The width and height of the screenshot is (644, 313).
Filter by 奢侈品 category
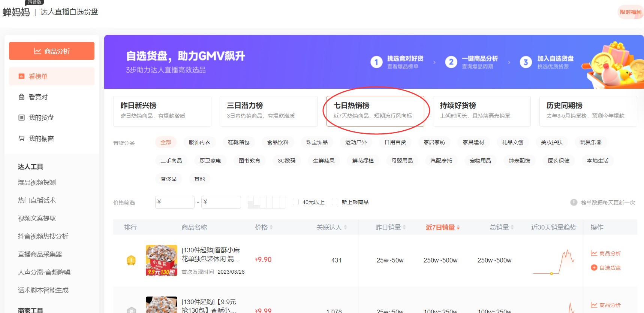pos(168,179)
